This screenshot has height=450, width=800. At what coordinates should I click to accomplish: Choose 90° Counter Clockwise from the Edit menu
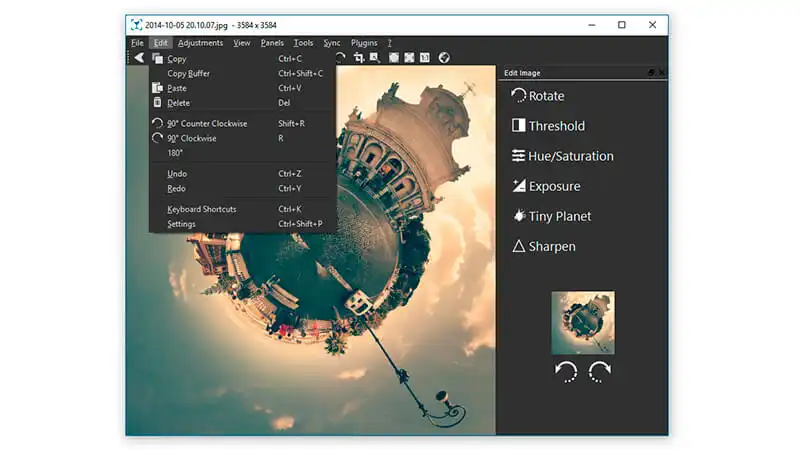point(242,123)
